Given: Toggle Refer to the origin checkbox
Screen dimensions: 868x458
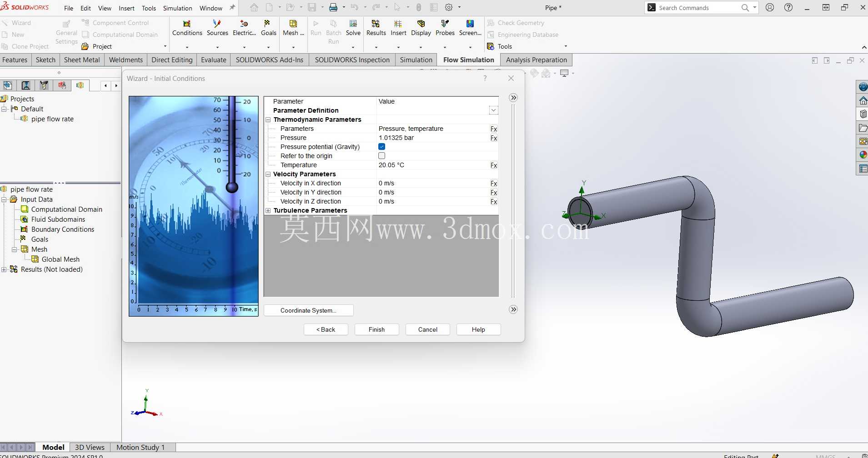Looking at the screenshot, I should [x=381, y=156].
